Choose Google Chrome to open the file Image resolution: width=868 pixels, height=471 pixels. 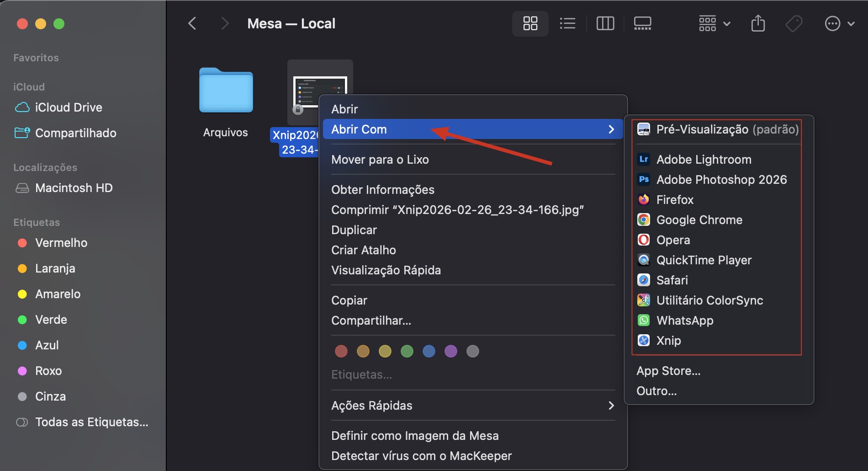(x=699, y=219)
